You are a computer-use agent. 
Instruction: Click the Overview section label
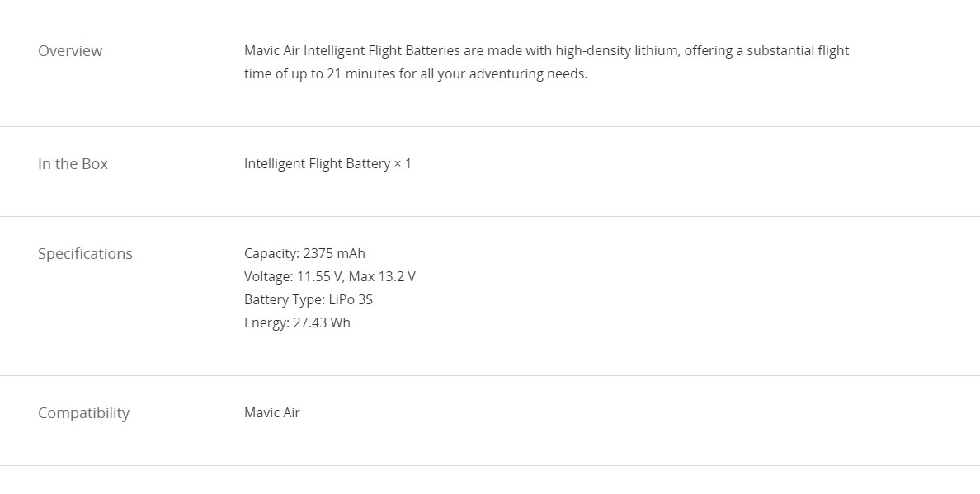tap(70, 50)
